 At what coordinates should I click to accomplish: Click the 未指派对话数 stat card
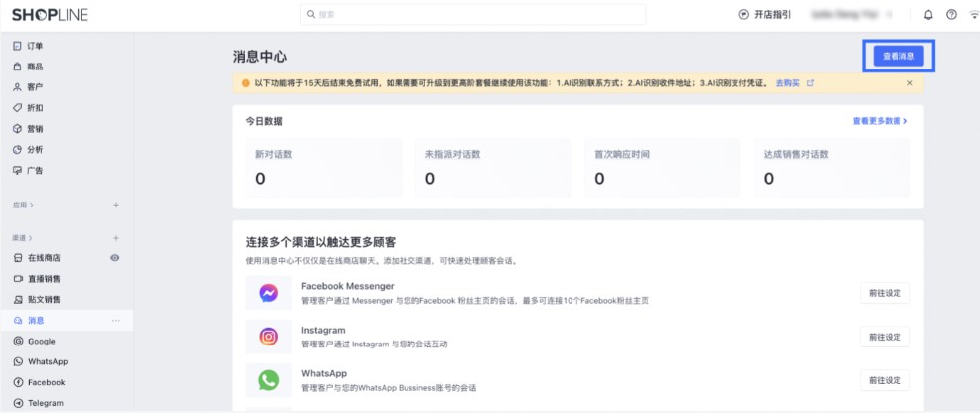point(493,168)
